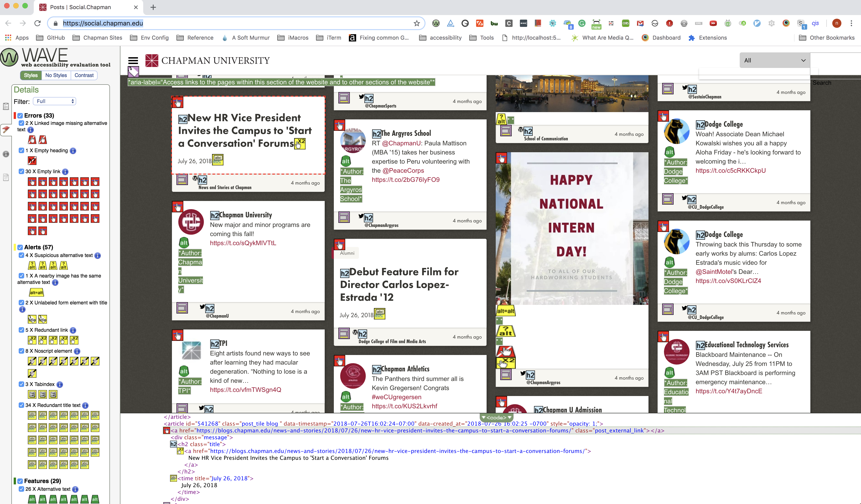
Task: Select the WAVE Details flag tab icon
Action: 6,129
